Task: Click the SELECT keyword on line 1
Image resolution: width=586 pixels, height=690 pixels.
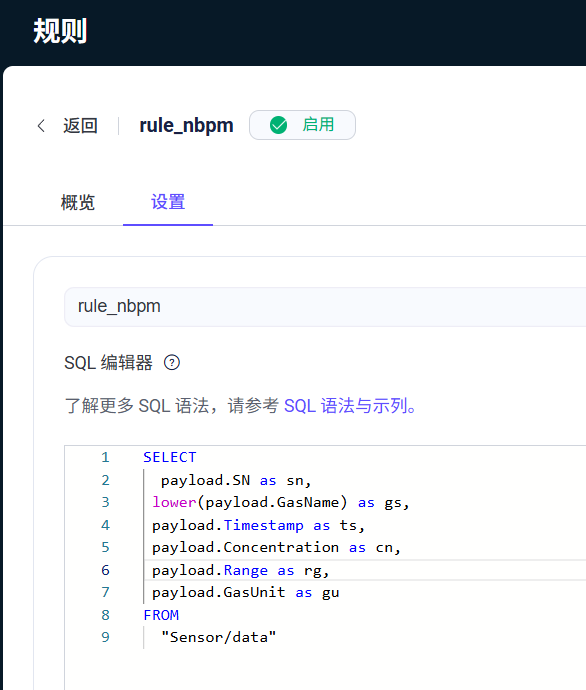Action: coord(169,457)
